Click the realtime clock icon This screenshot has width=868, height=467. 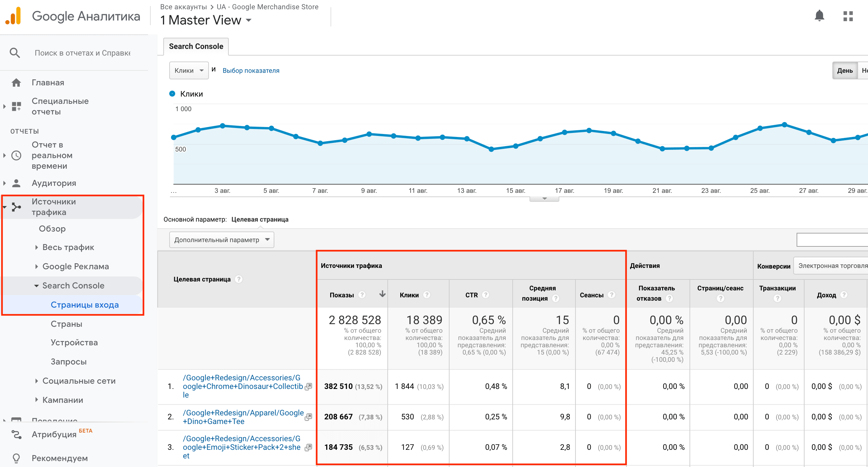click(x=16, y=155)
